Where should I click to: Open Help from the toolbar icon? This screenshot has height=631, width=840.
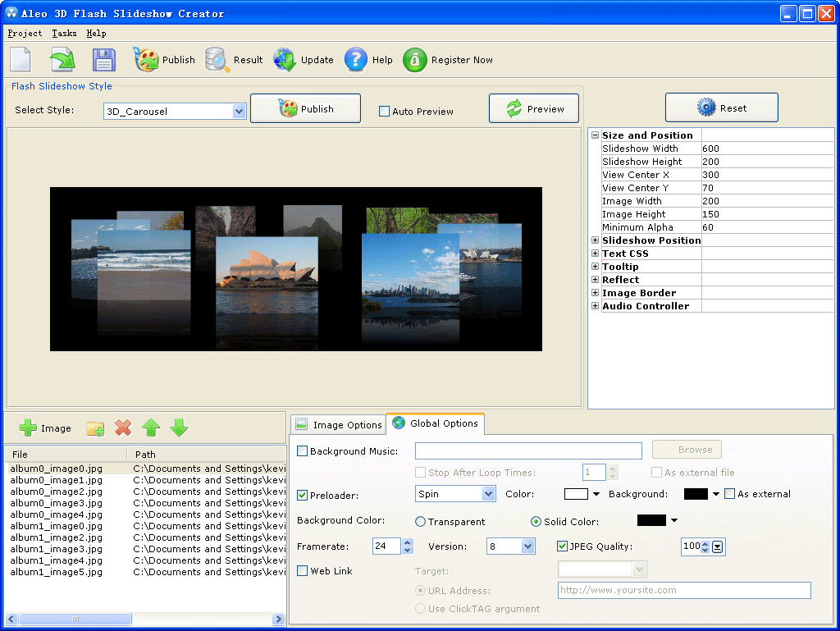point(358,59)
